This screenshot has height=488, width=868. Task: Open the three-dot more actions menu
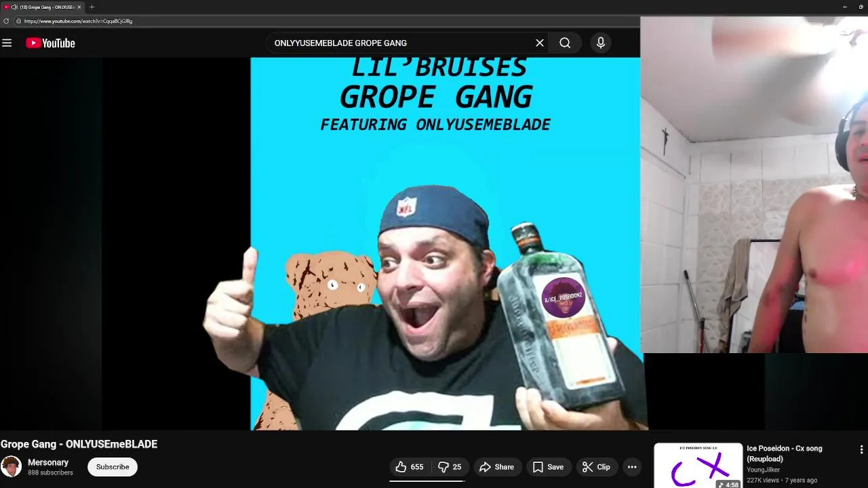tap(632, 467)
